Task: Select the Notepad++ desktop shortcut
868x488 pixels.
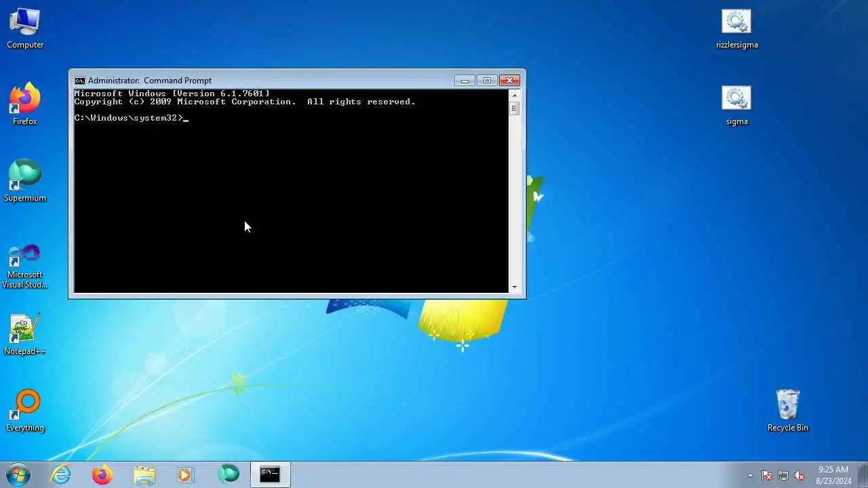Action: [x=25, y=334]
